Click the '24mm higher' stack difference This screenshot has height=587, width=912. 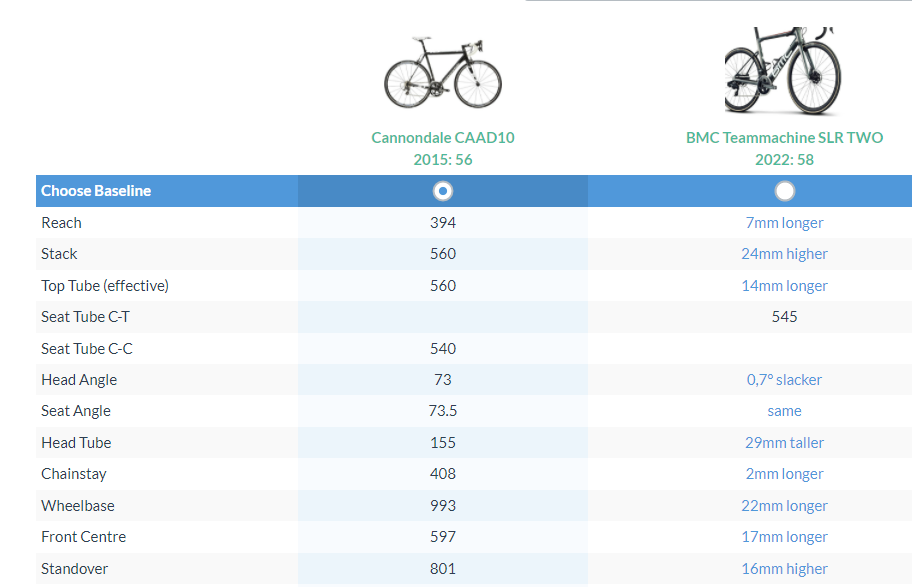(784, 254)
